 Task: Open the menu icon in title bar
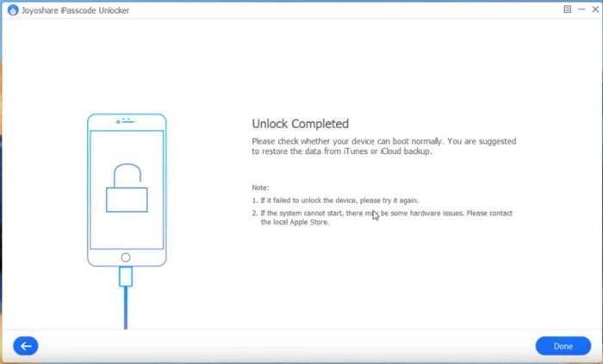pyautogui.click(x=567, y=9)
